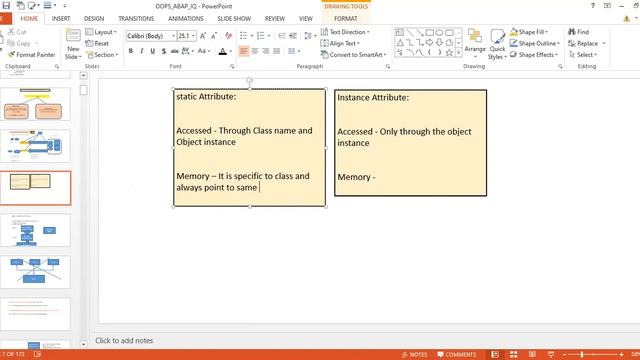Expand the shapes gallery more arrow

(x=458, y=53)
